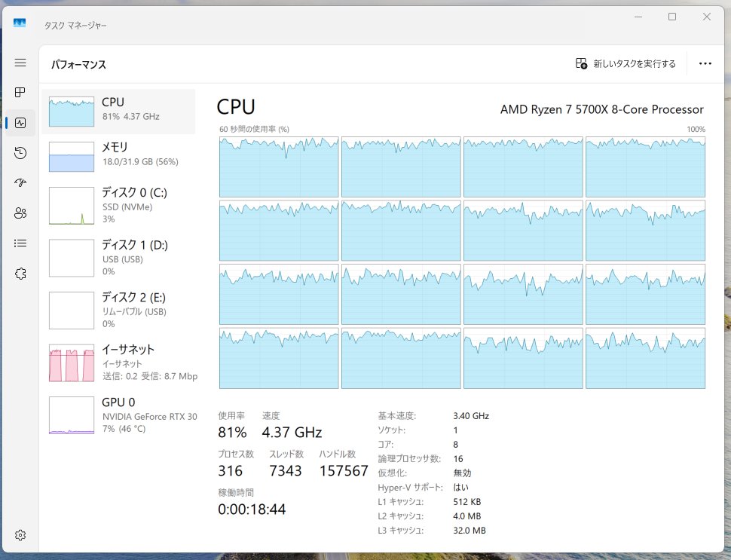
Task: Click the 60 秒間の使用率 (%) label
Action: point(254,129)
